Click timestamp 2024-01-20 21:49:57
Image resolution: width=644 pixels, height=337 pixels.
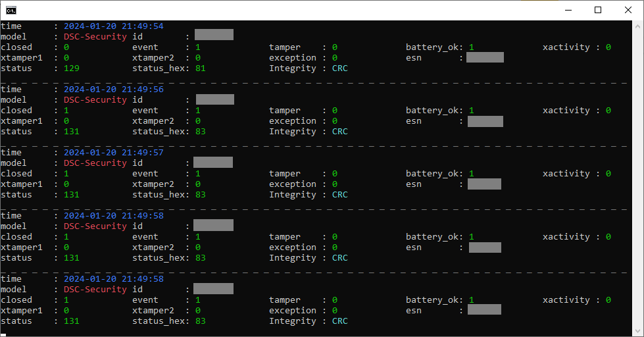[x=114, y=153]
